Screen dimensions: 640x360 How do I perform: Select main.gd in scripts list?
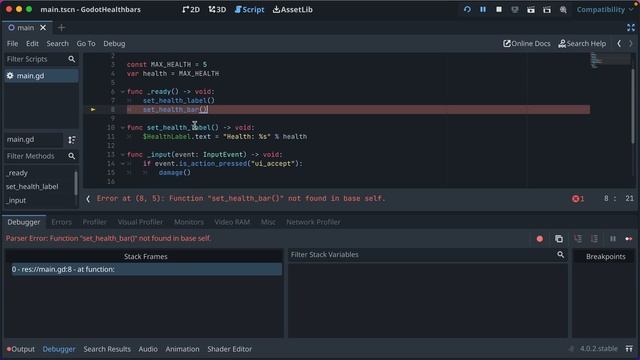click(41, 76)
